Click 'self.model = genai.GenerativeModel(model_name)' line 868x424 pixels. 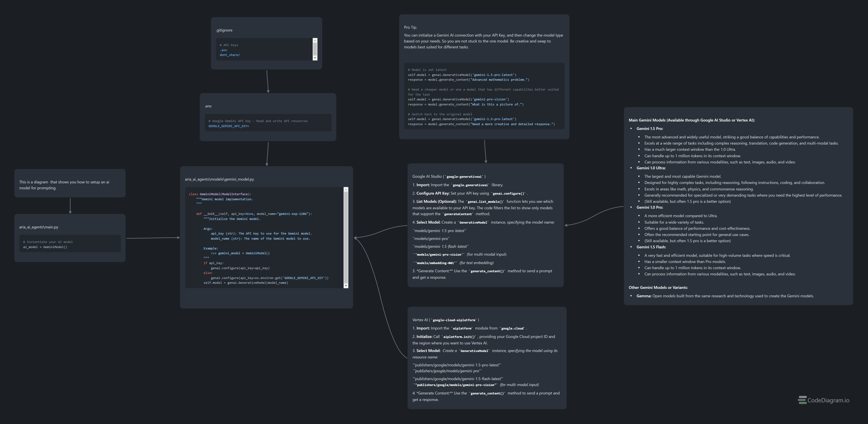pos(246,283)
